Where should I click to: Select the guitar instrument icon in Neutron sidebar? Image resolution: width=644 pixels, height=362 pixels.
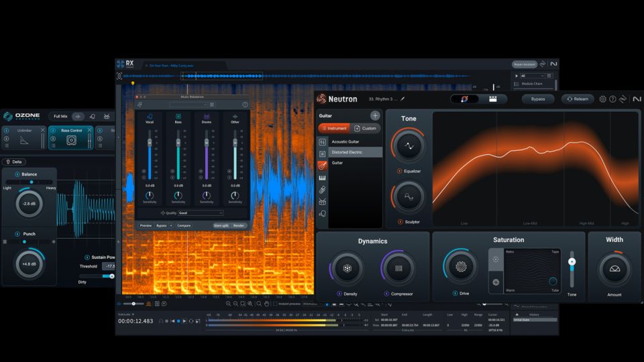(x=323, y=166)
